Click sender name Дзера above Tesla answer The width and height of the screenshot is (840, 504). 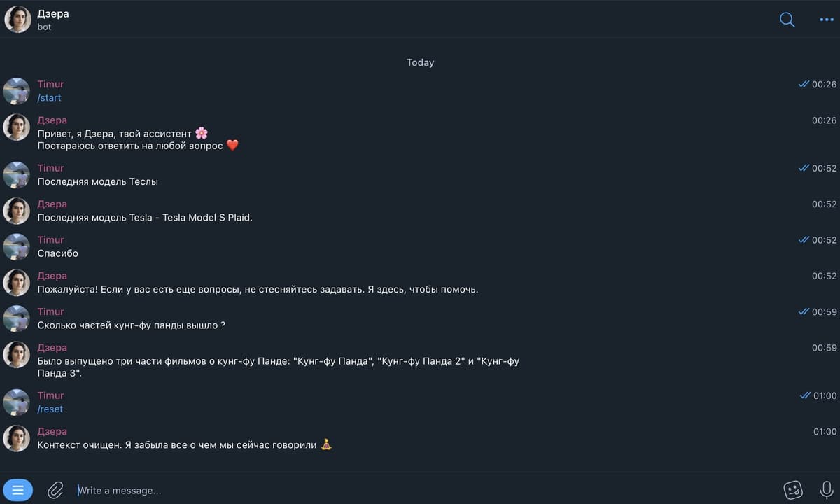coord(52,204)
